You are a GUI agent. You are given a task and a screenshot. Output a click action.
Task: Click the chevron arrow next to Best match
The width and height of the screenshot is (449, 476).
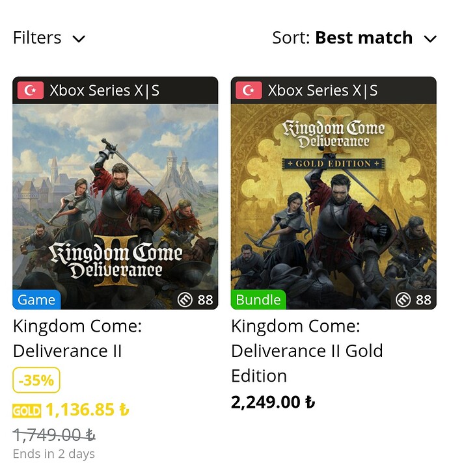pos(430,39)
